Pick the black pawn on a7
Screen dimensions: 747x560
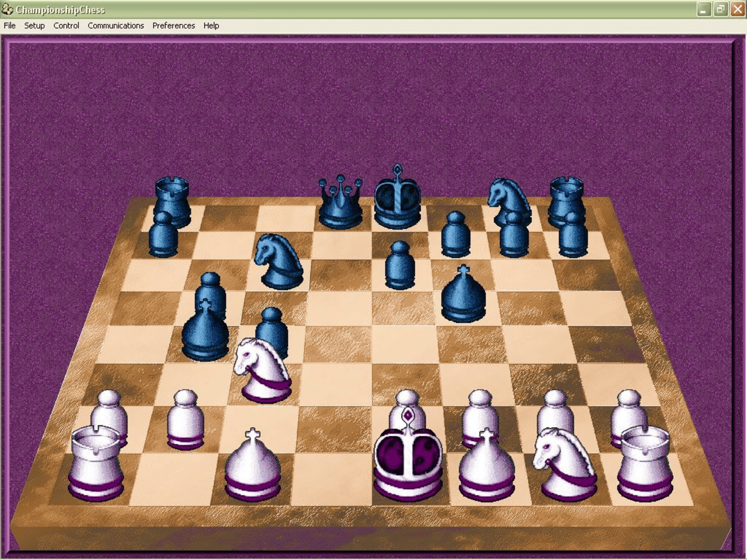pos(163,234)
